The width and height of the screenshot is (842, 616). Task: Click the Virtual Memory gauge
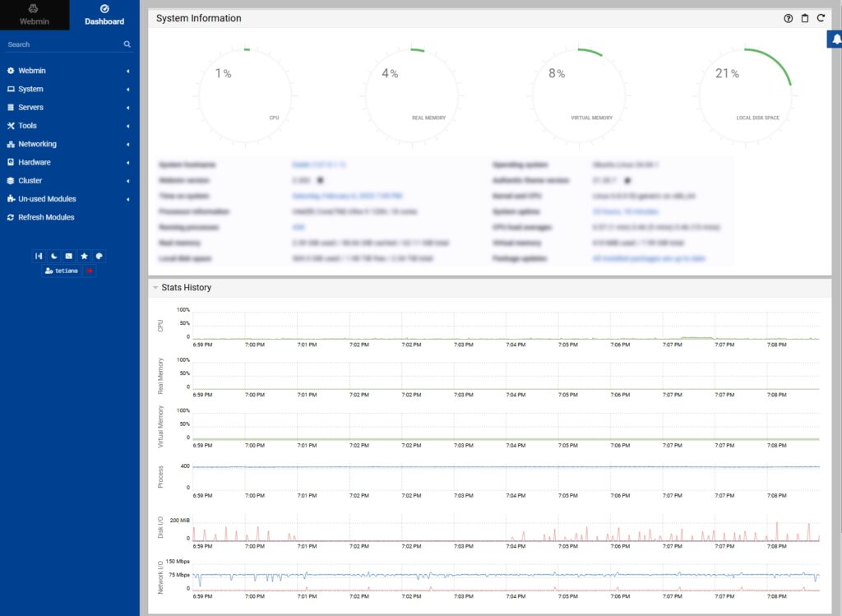coord(579,96)
